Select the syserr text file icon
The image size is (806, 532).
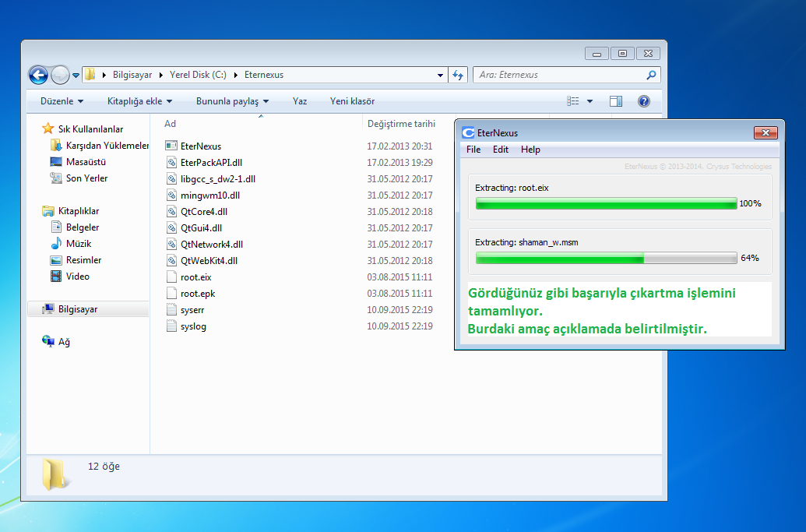[x=171, y=310]
